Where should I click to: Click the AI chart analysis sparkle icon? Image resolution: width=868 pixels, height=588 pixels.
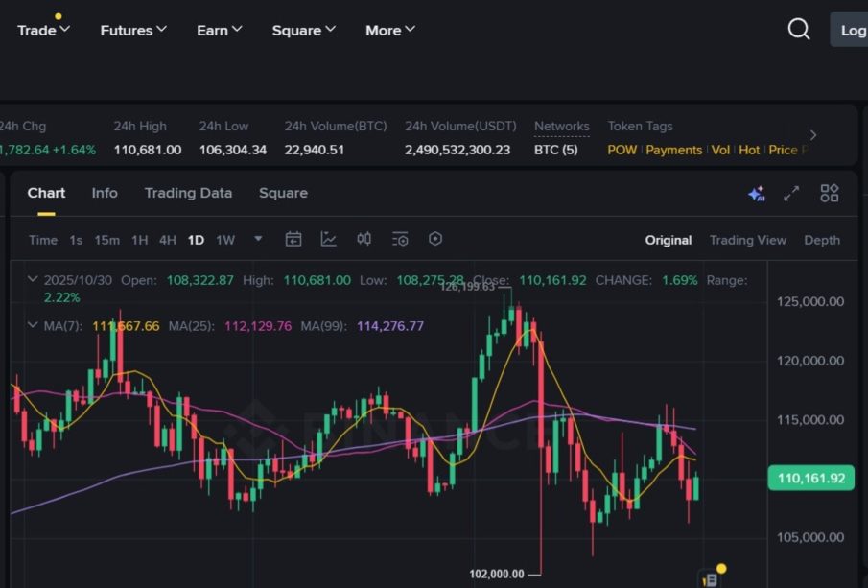tap(756, 194)
